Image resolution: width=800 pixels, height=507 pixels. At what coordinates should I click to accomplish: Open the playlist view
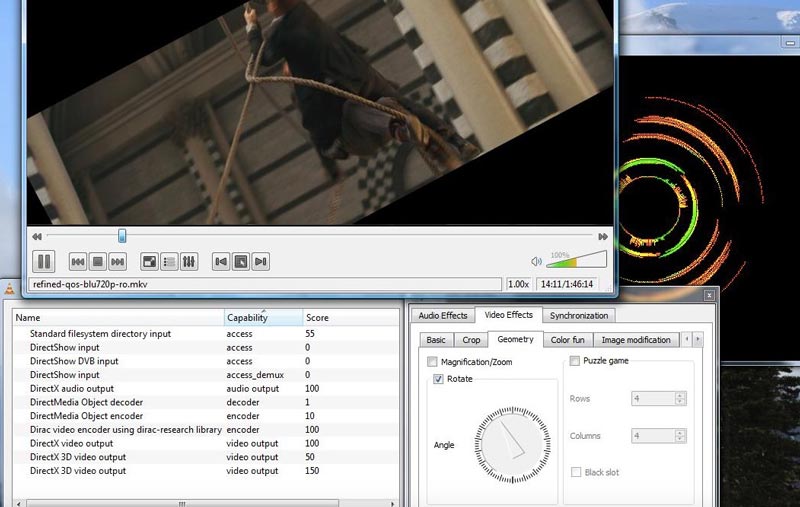click(x=169, y=262)
